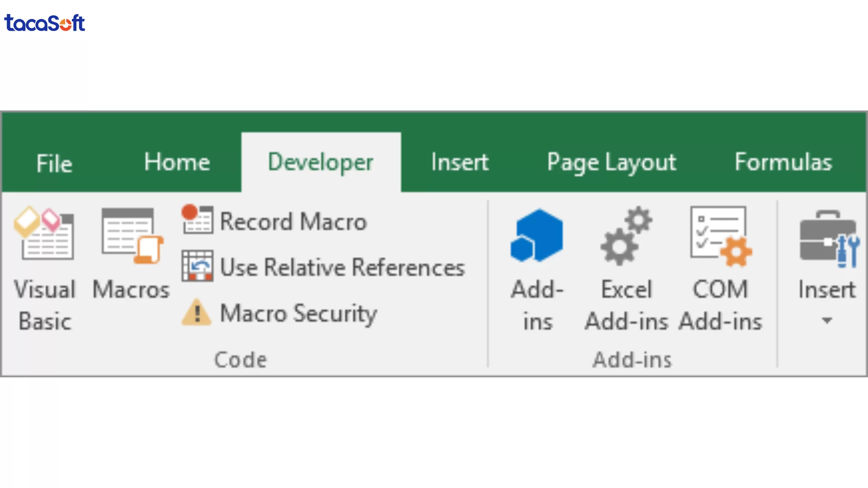Select the Code group label
This screenshot has height=488, width=868.
pos(241,359)
